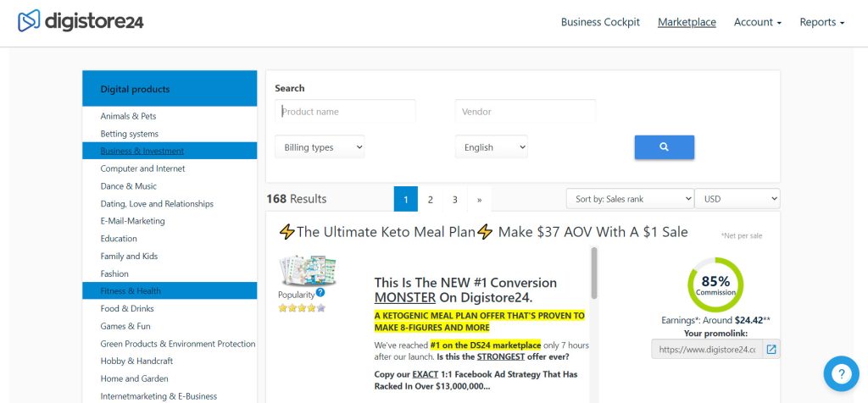Open the promolink external link icon
868x403 pixels.
pyautogui.click(x=771, y=349)
